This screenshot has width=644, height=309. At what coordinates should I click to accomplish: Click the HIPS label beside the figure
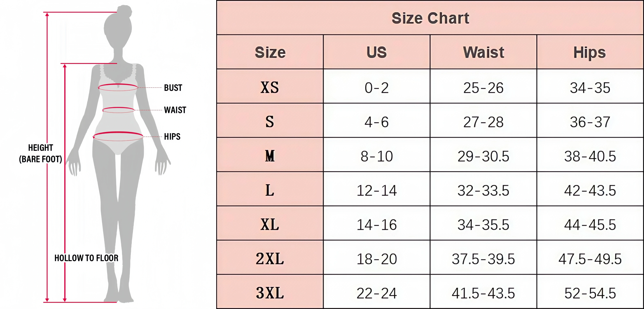click(172, 137)
